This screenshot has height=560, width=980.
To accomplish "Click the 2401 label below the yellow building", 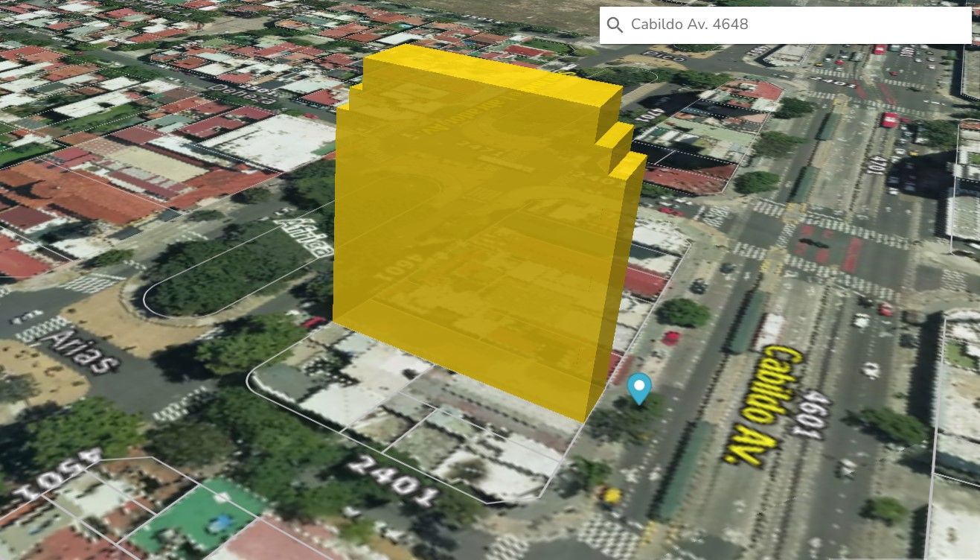I will 392,480.
